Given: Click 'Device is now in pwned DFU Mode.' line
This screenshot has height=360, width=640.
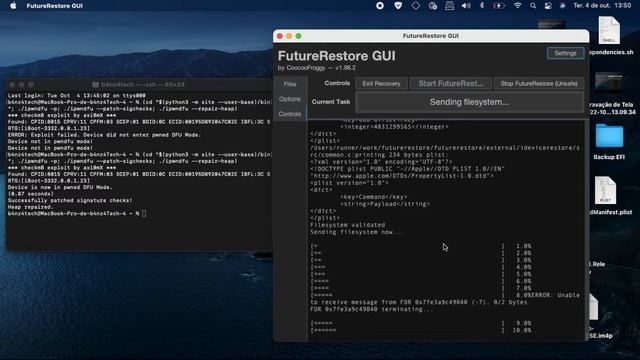Looking at the screenshot, I should [60, 187].
